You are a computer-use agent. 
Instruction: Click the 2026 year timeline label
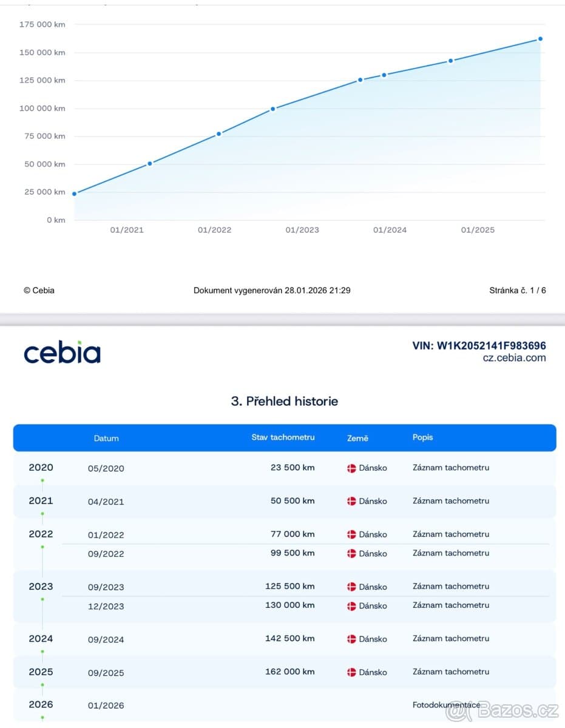pyautogui.click(x=41, y=704)
